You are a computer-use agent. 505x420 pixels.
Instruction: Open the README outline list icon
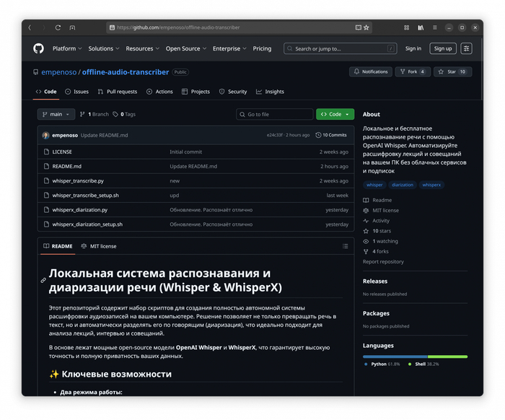coord(345,246)
